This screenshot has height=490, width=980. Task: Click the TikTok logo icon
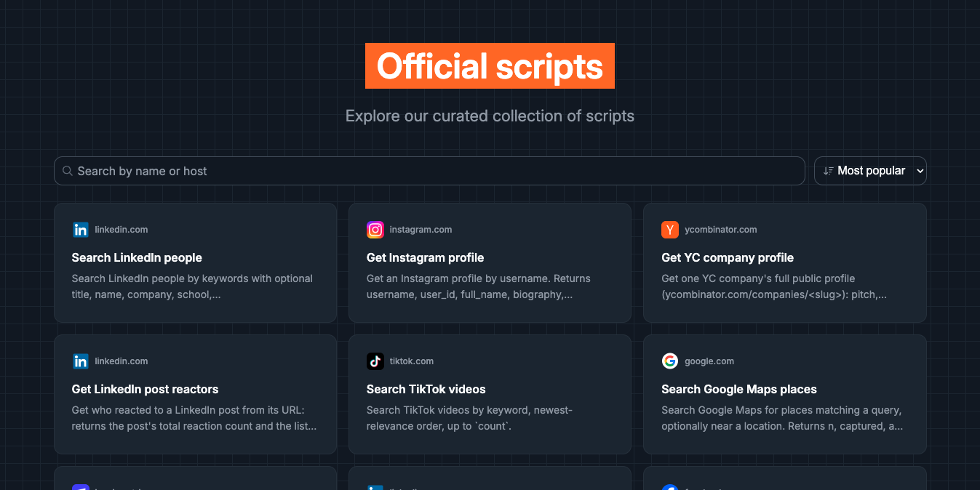(x=375, y=361)
